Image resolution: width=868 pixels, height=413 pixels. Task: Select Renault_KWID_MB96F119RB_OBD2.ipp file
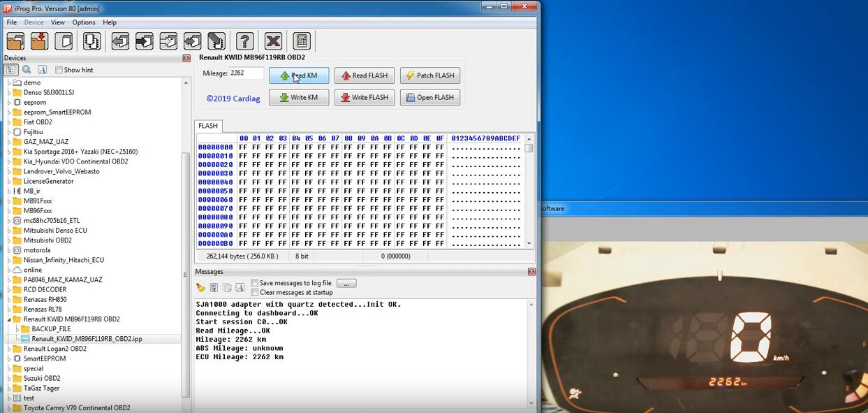coord(87,339)
